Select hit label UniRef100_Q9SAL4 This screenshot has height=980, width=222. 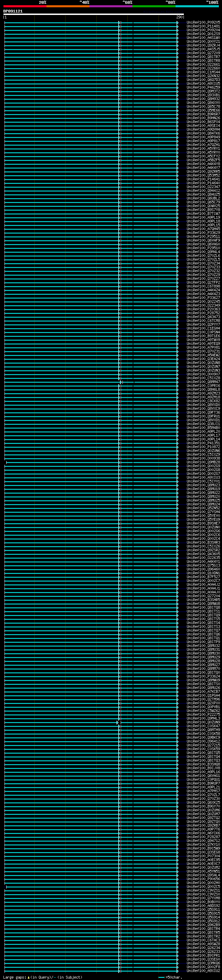[203, 875]
